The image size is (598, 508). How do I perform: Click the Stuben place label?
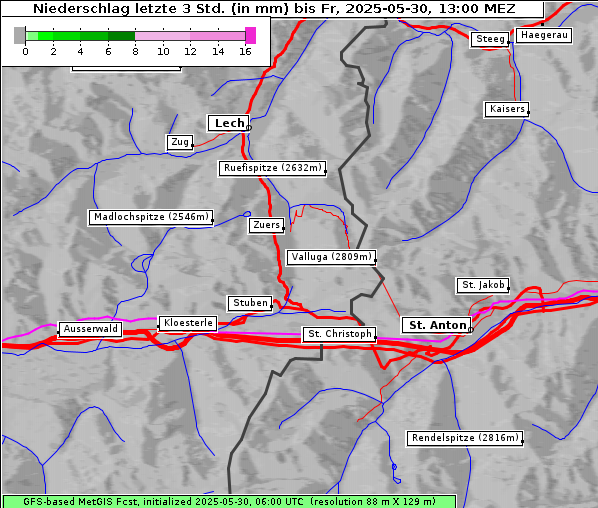[x=250, y=303]
